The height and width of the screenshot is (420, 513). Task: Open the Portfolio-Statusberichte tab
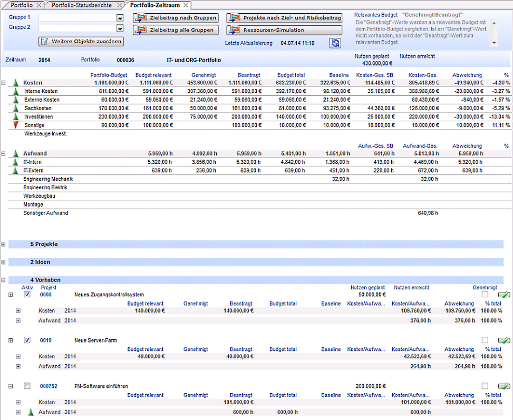(x=82, y=5)
